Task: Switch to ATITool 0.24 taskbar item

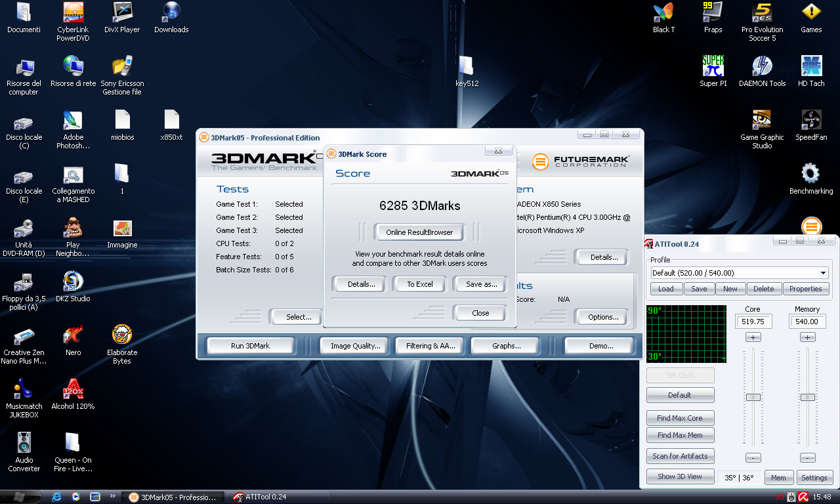Action: point(266,497)
